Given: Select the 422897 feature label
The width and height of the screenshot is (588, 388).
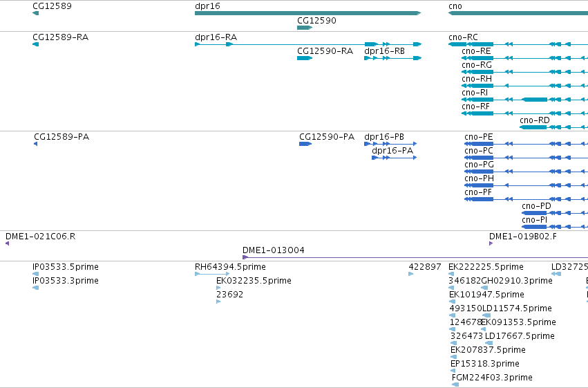Looking at the screenshot, I should click(x=425, y=267).
